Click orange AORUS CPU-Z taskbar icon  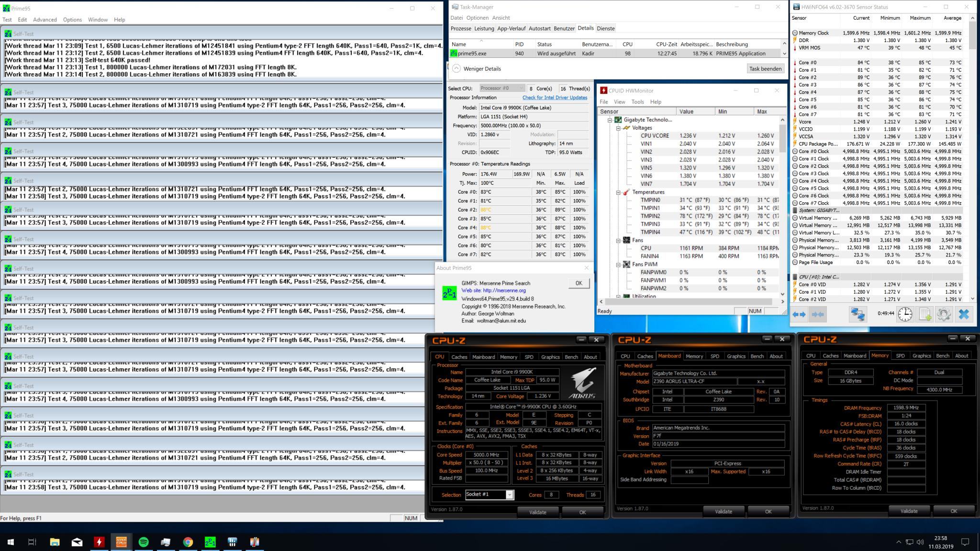pyautogui.click(x=121, y=542)
